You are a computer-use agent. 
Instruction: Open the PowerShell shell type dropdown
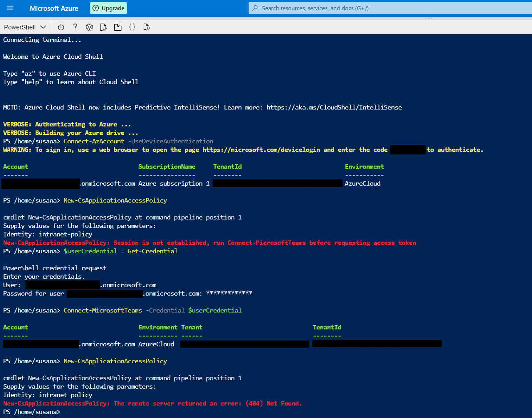(25, 27)
